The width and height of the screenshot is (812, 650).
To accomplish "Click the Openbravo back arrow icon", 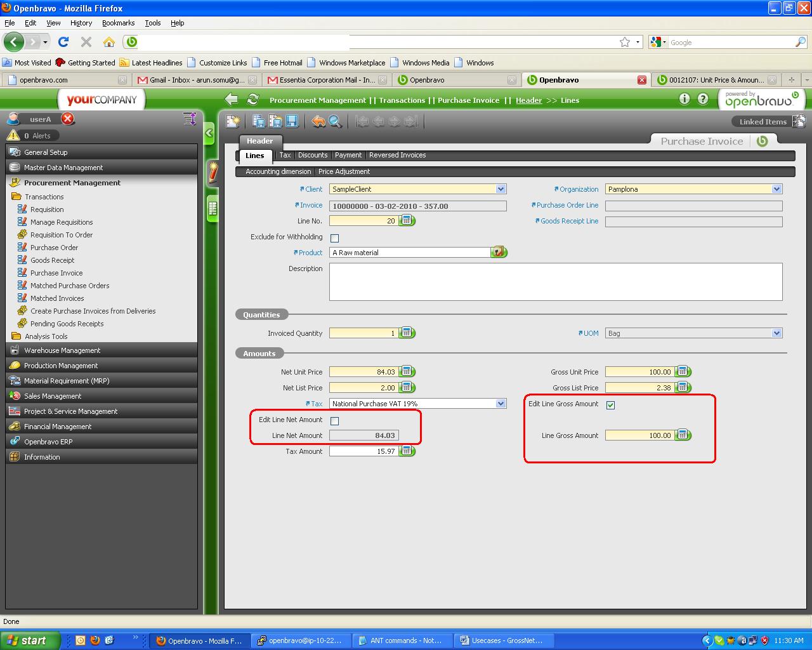I will 232,99.
